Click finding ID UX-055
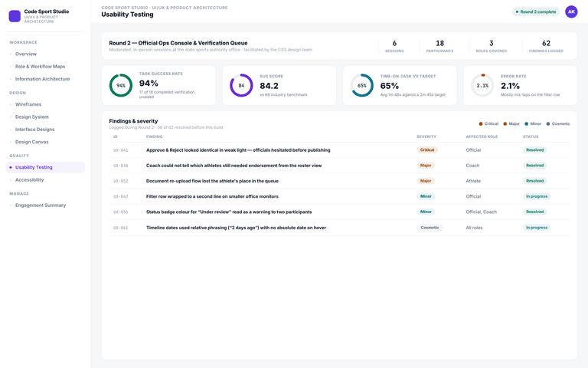The image size is (588, 368). (121, 212)
